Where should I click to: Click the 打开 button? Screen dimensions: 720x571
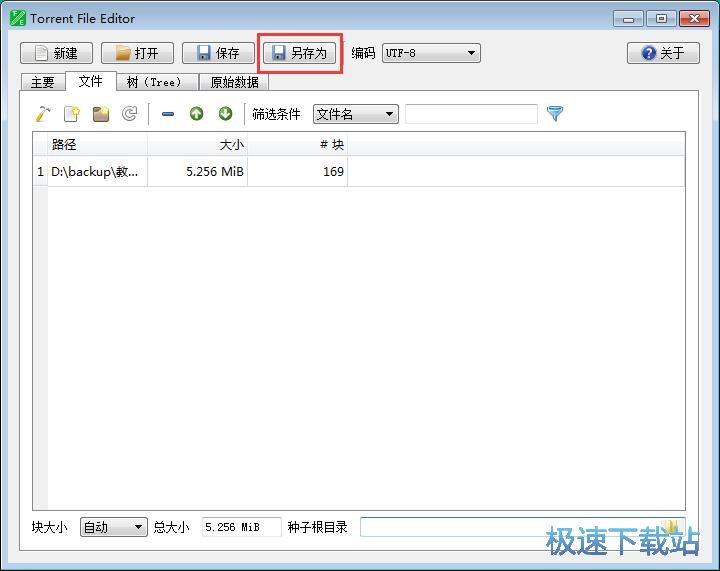click(137, 53)
